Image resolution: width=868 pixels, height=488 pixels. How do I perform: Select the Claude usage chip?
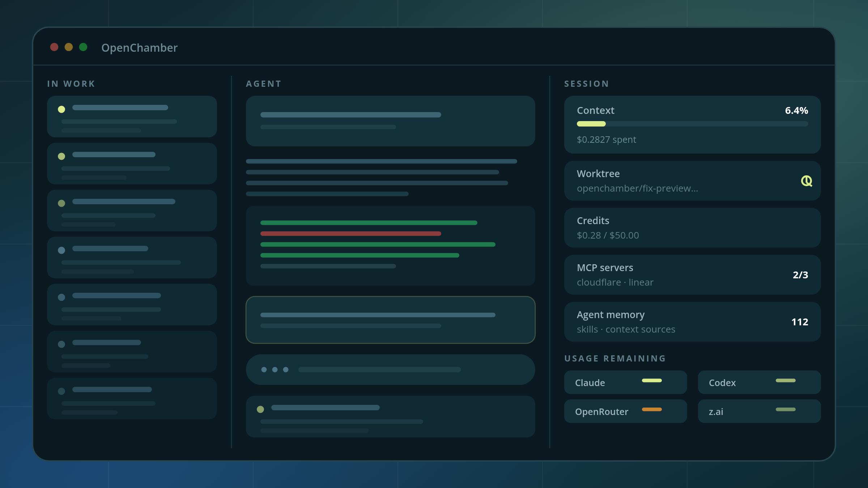(x=625, y=382)
